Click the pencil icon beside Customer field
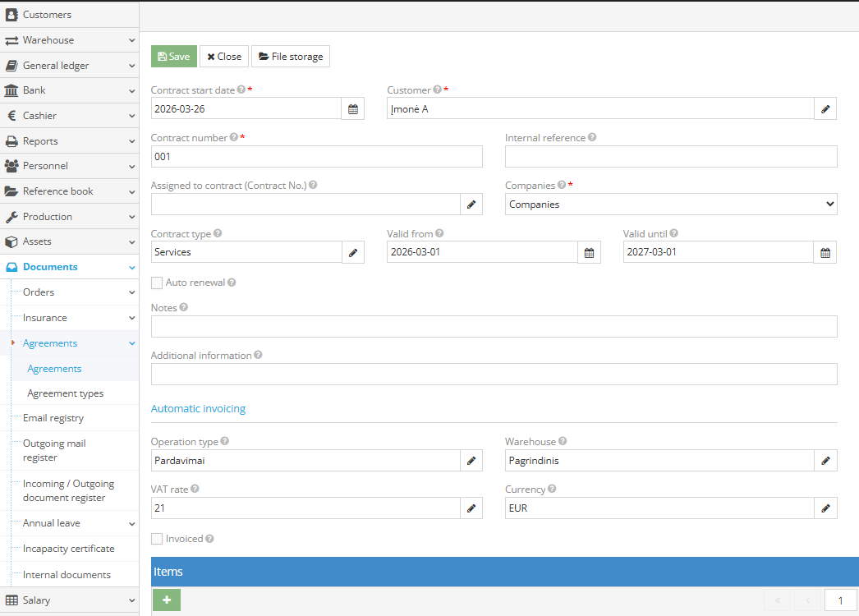This screenshot has height=616, width=859. [825, 108]
